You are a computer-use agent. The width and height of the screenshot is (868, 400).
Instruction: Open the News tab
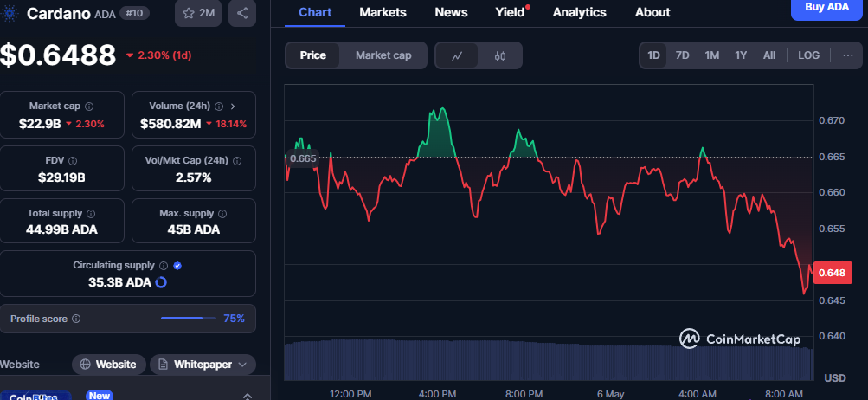[x=451, y=12]
